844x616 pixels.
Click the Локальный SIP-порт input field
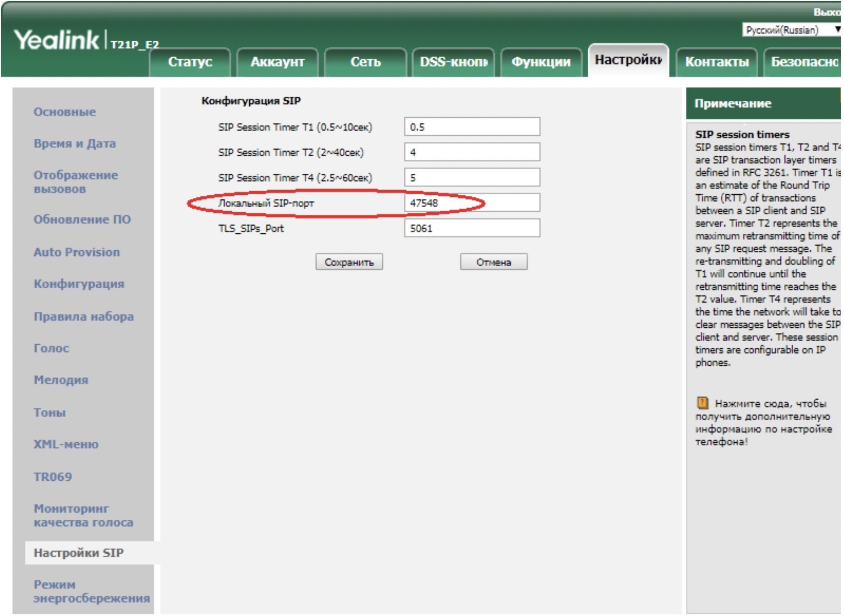[472, 203]
